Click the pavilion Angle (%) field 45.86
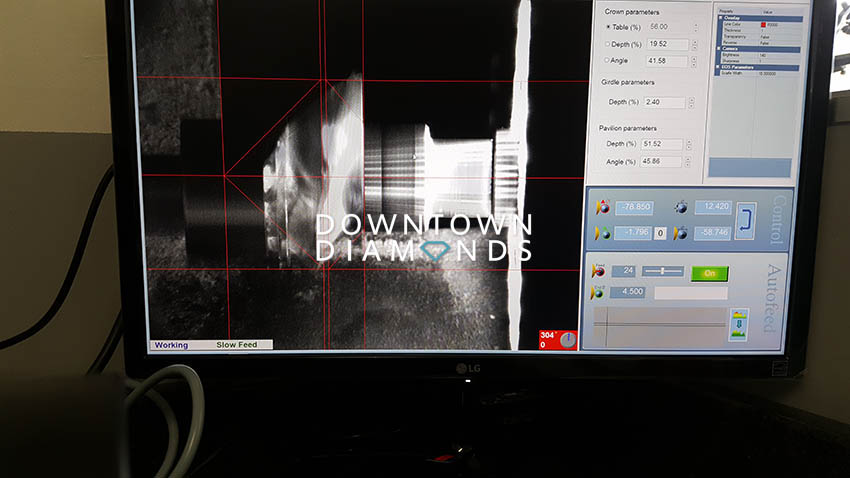The width and height of the screenshot is (850, 478). 661,162
